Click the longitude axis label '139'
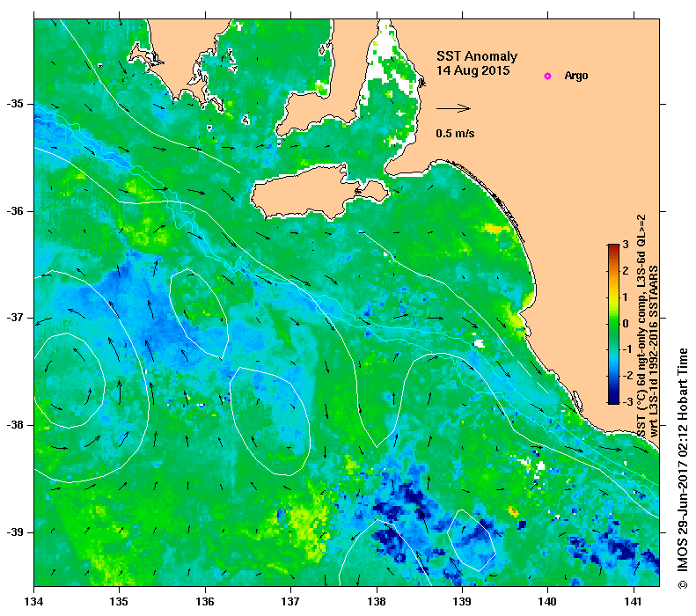The width and height of the screenshot is (696, 616). pos(463,601)
